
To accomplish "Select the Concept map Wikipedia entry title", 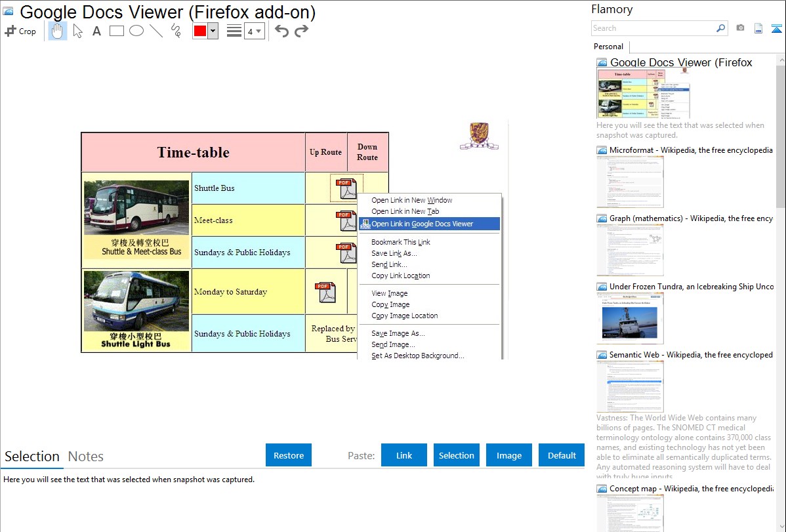I will 692,489.
